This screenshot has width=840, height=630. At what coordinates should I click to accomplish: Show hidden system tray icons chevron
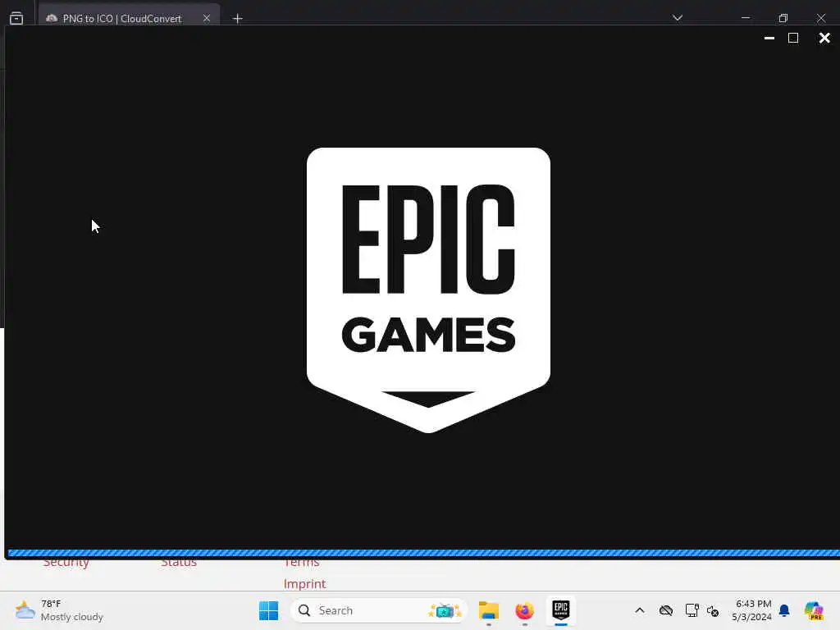(x=640, y=610)
